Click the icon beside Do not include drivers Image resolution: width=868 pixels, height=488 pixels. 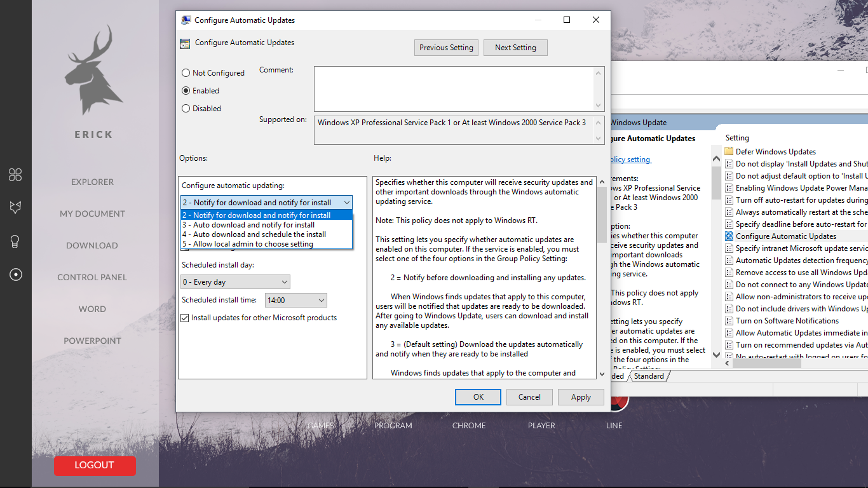pyautogui.click(x=729, y=309)
